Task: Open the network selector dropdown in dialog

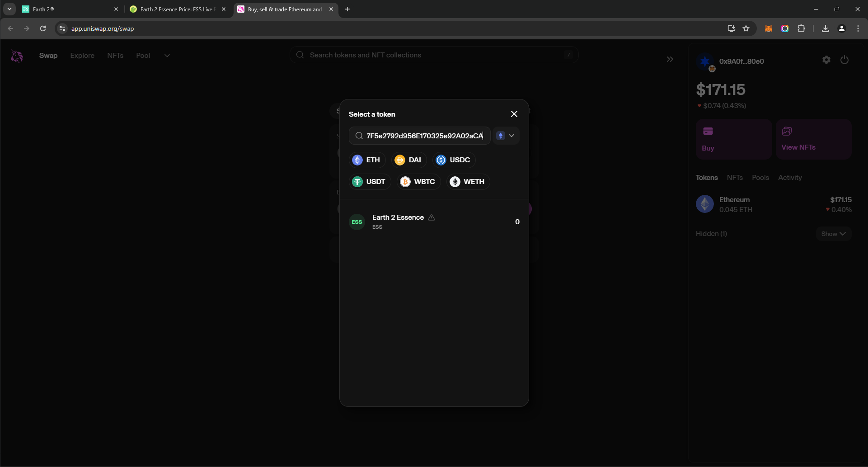Action: [x=506, y=136]
